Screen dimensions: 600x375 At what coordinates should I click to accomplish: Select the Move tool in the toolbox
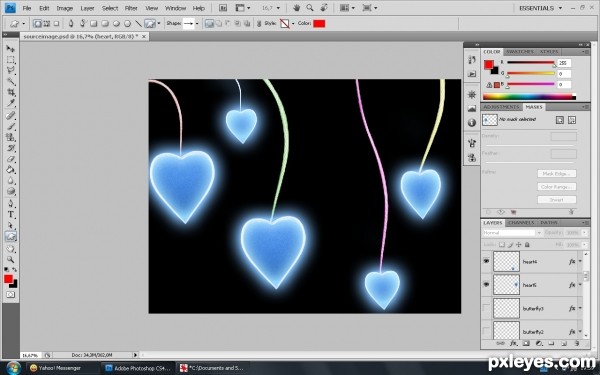pos(10,49)
